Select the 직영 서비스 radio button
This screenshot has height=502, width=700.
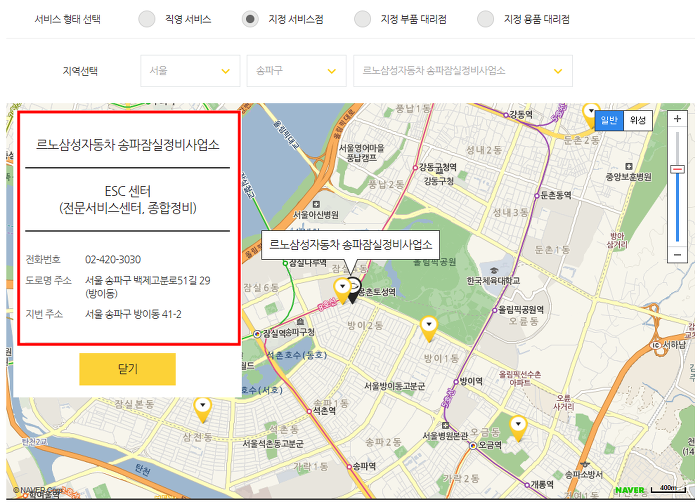pyautogui.click(x=146, y=19)
